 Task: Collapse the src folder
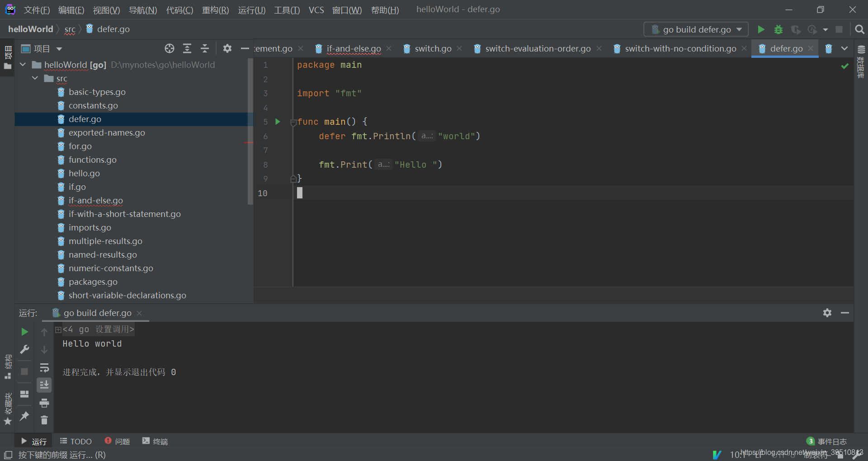[35, 78]
